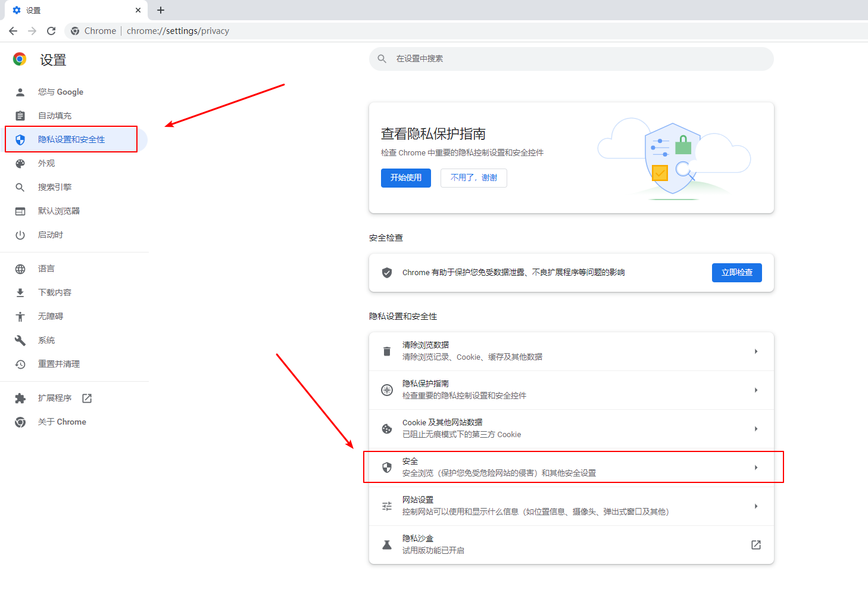Click the 语言 globe icon
The image size is (868, 589).
point(20,268)
